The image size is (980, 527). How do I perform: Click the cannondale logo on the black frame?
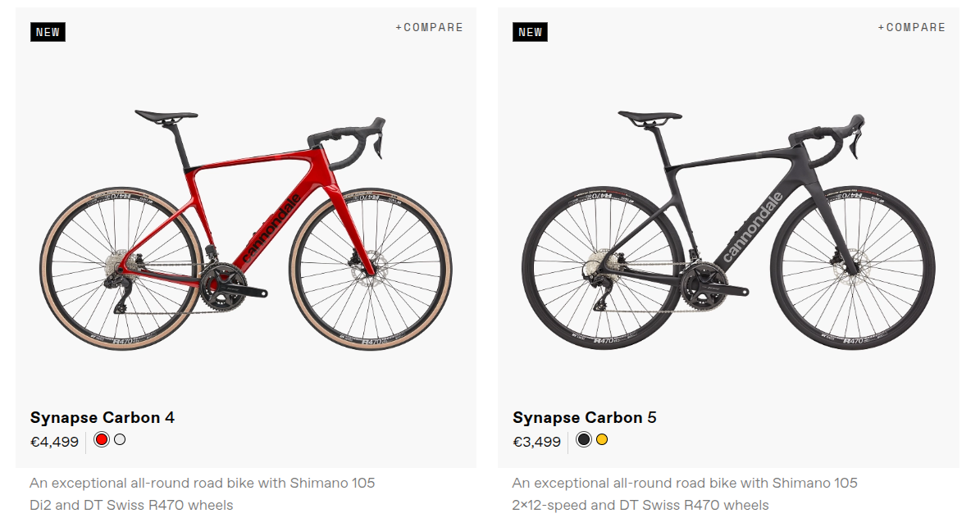pos(752,227)
